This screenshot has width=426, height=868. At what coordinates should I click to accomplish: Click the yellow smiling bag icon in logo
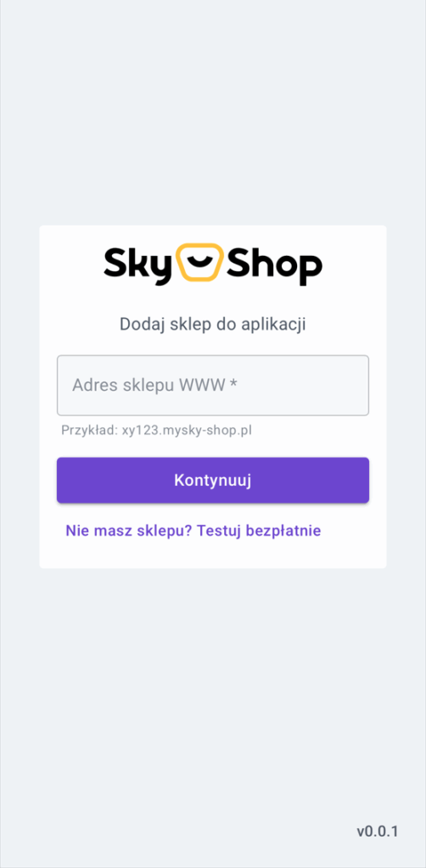point(199,262)
